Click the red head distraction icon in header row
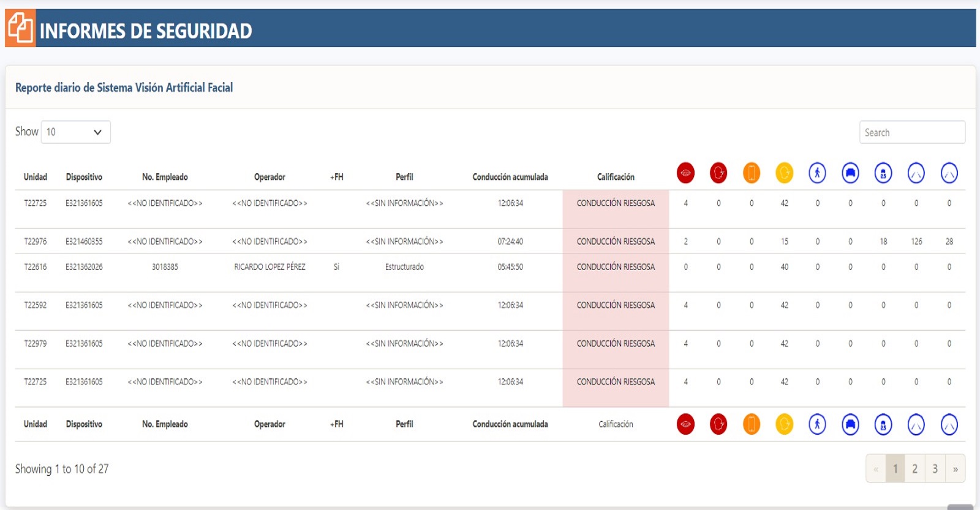Image resolution: width=980 pixels, height=510 pixels. (x=718, y=173)
